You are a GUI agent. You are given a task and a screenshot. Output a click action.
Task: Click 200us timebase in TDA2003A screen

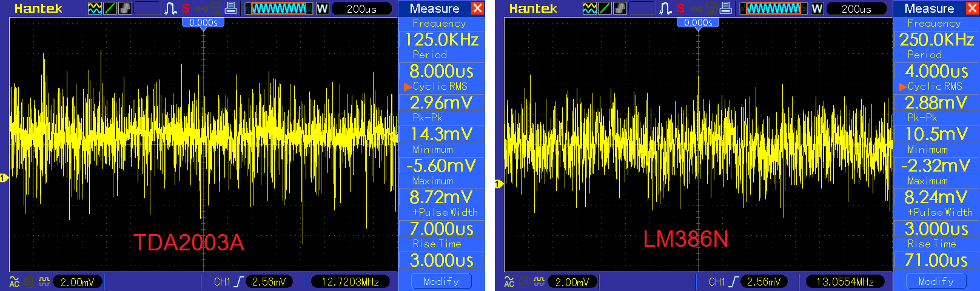(362, 8)
